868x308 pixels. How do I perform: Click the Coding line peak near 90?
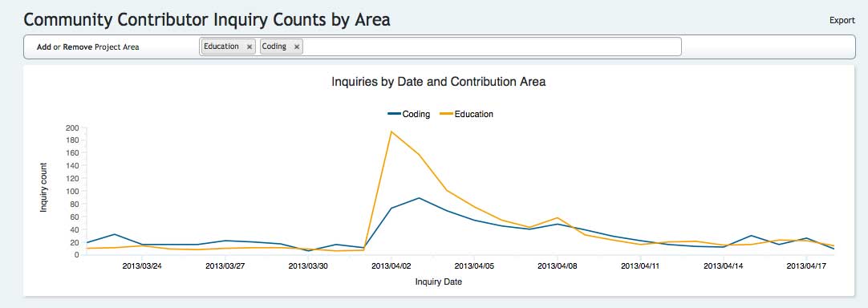(x=419, y=198)
